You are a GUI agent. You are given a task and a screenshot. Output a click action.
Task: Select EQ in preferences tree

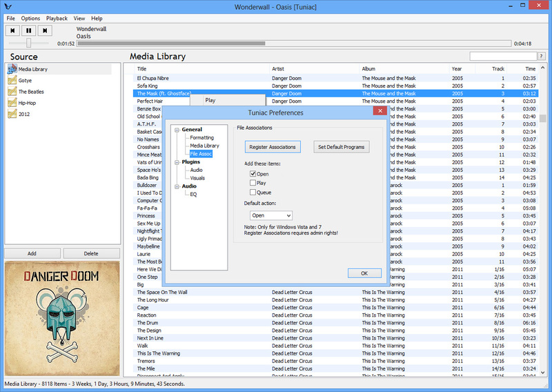coord(193,194)
